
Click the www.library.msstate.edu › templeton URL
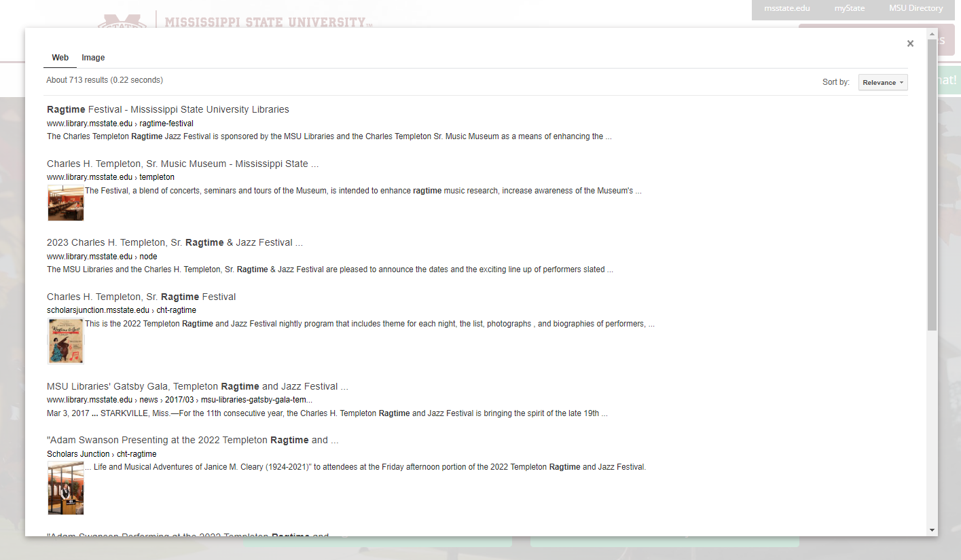[111, 177]
